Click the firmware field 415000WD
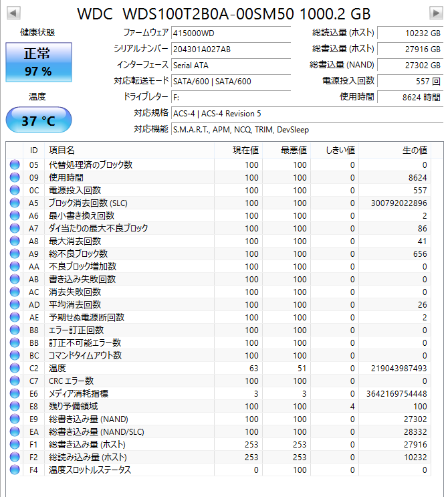Screen dimensions: 448x497 (x=231, y=33)
